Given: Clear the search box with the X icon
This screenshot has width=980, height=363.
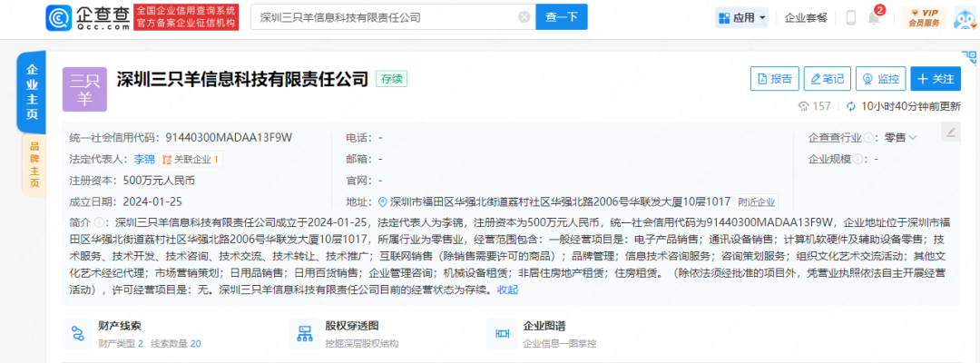Looking at the screenshot, I should click(x=525, y=17).
